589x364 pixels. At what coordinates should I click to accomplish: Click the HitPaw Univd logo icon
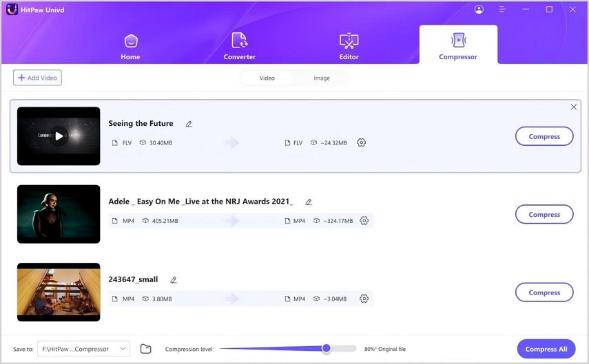point(12,10)
